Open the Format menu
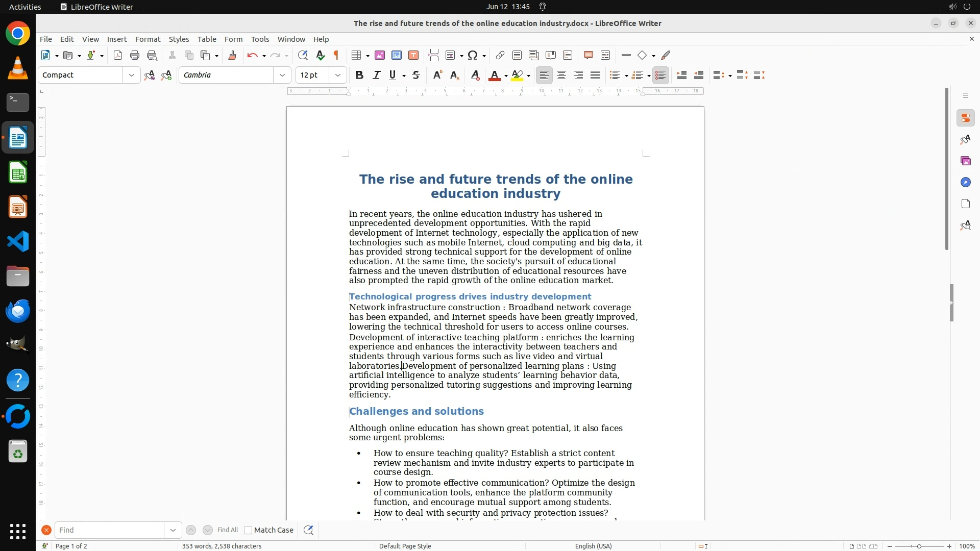 pos(148,39)
